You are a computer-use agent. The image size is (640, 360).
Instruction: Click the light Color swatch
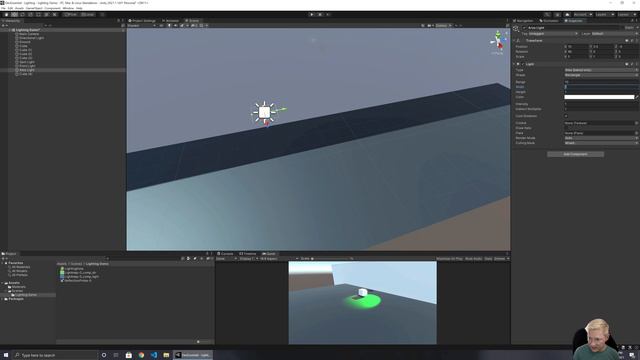[x=599, y=97]
